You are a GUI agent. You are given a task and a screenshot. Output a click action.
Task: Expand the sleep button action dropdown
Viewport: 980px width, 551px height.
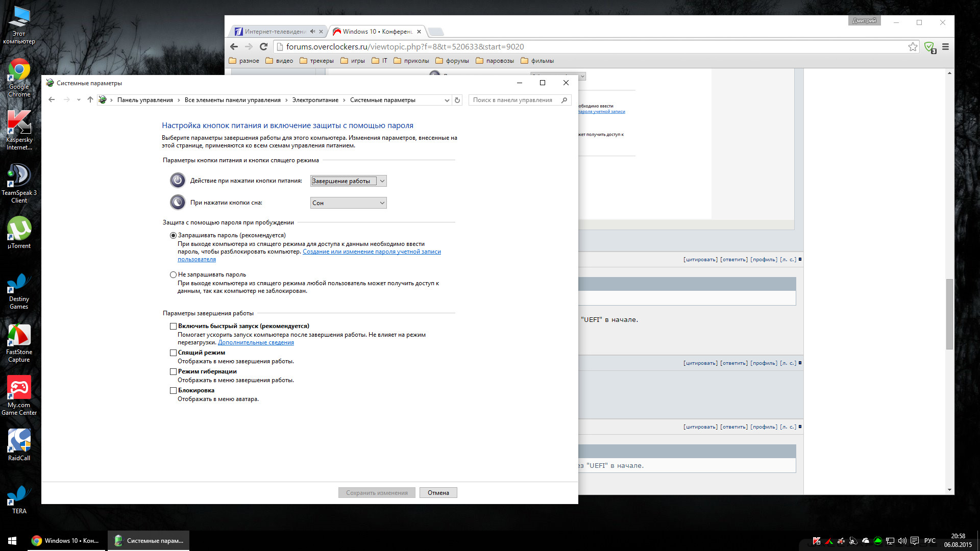click(349, 203)
